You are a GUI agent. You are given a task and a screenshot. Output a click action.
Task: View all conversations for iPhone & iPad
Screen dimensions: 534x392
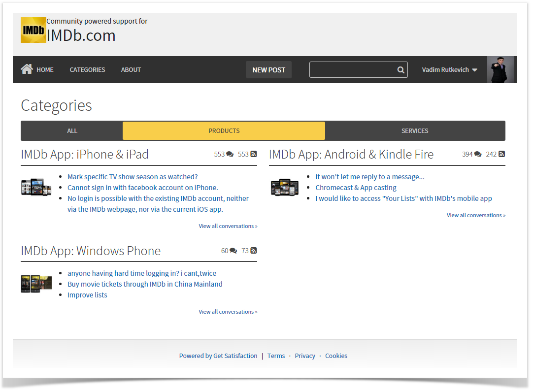(228, 226)
